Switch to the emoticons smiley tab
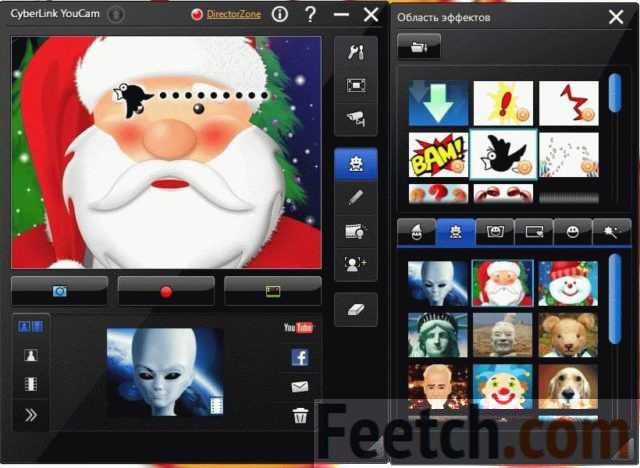The width and height of the screenshot is (640, 468). point(573,232)
